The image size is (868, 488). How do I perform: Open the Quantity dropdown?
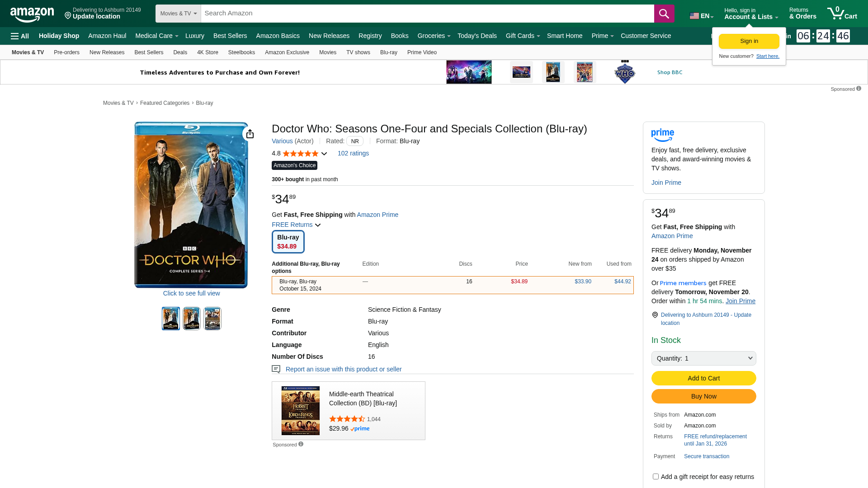point(703,358)
